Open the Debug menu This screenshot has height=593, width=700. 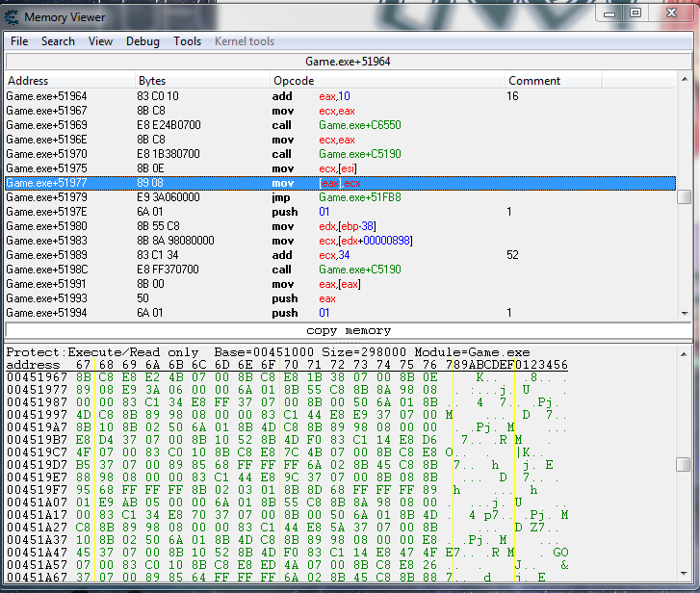coord(143,41)
